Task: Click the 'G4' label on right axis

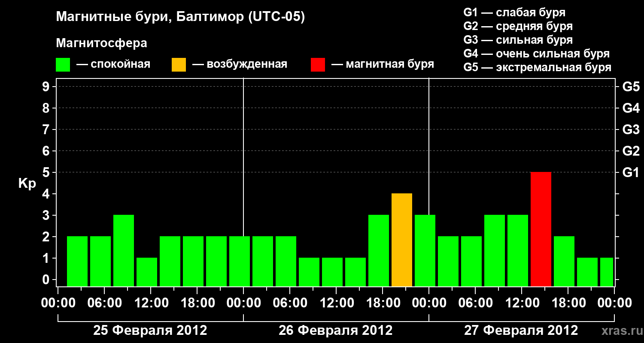Action: tap(631, 108)
